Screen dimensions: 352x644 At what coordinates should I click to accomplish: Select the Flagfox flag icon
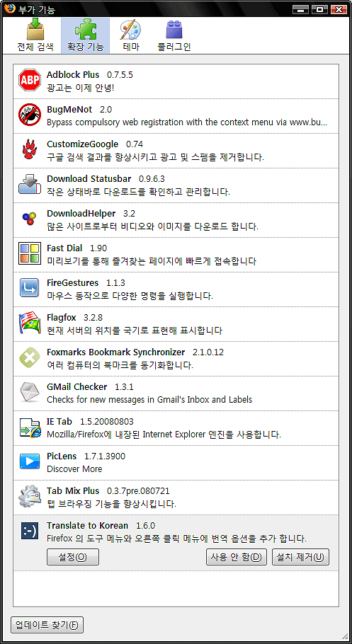pos(30,323)
